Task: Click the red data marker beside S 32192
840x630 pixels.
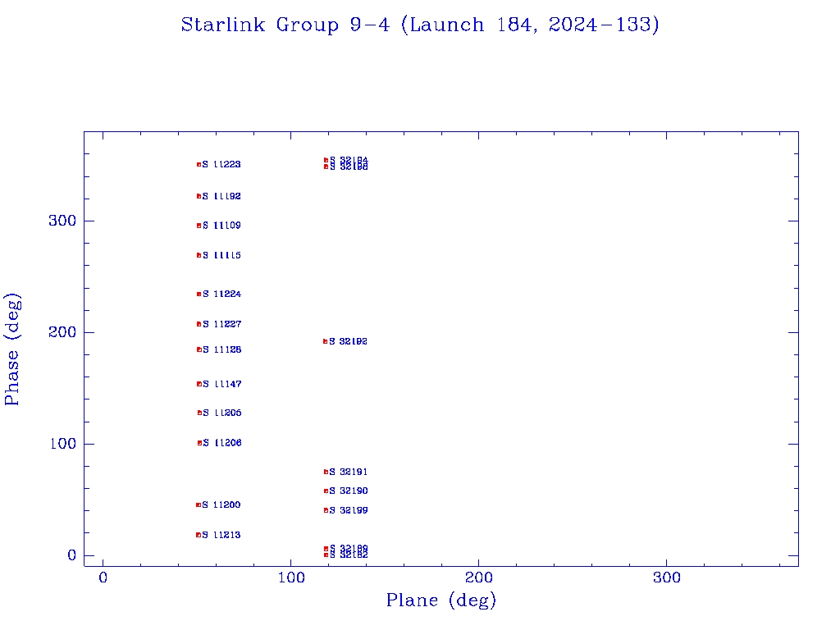Action: pyautogui.click(x=325, y=341)
